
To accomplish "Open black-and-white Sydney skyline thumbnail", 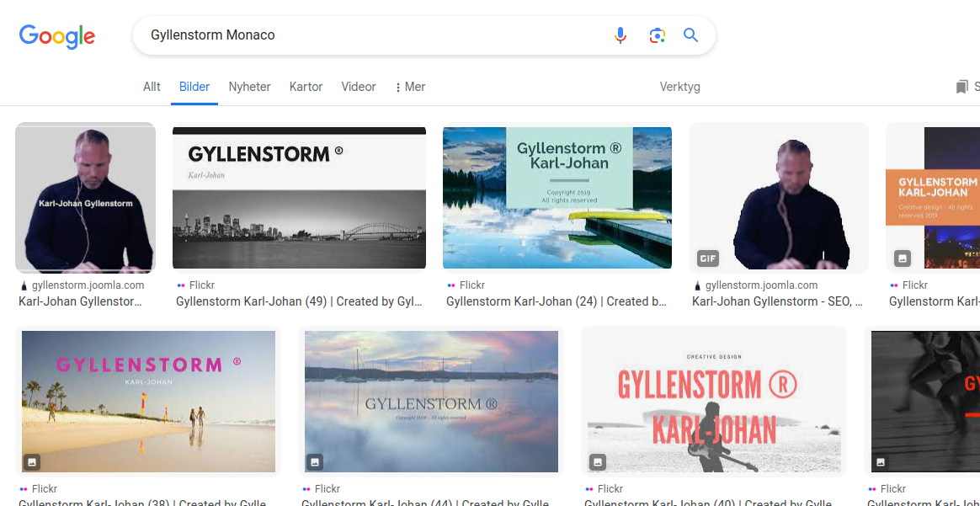I will tap(300, 198).
